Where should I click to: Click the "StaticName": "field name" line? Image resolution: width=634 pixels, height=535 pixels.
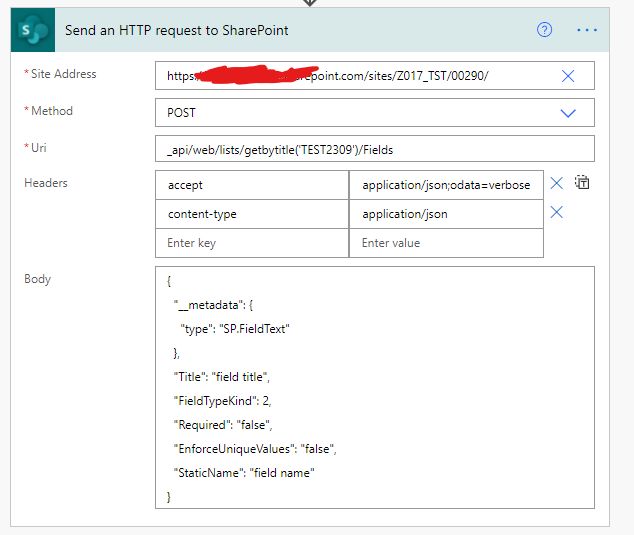pyautogui.click(x=244, y=473)
